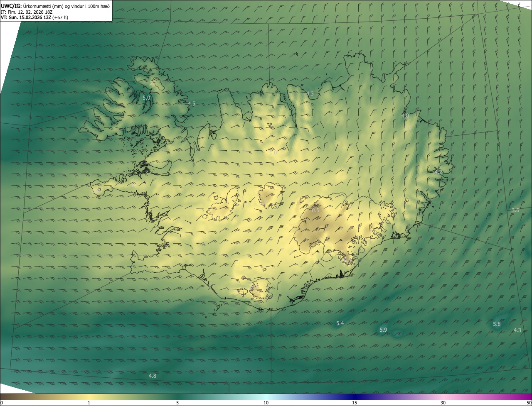Pick the 4.8 value in the southwest sea
Image resolution: width=532 pixels, height=406 pixels.
click(x=153, y=376)
